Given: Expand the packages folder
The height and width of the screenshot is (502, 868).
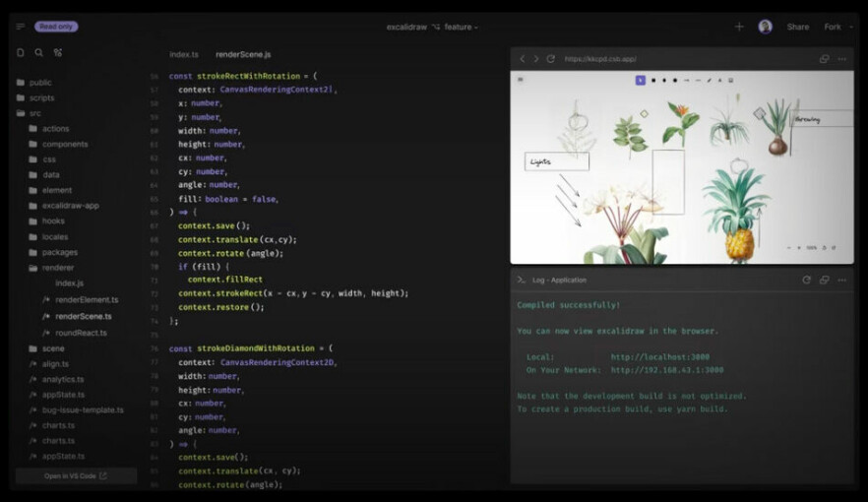Looking at the screenshot, I should [53, 252].
